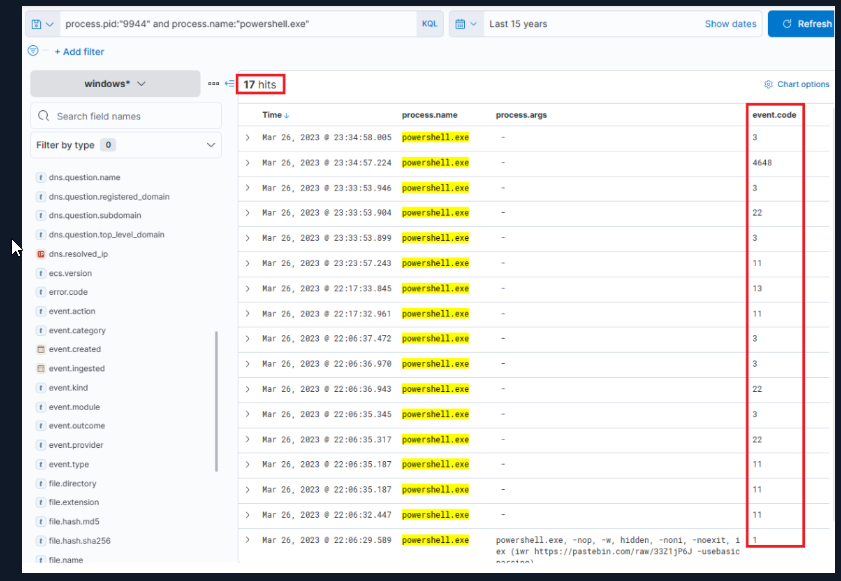Expand the Filter by type dropdown
Image resolution: width=841 pixels, height=581 pixels.
click(126, 145)
